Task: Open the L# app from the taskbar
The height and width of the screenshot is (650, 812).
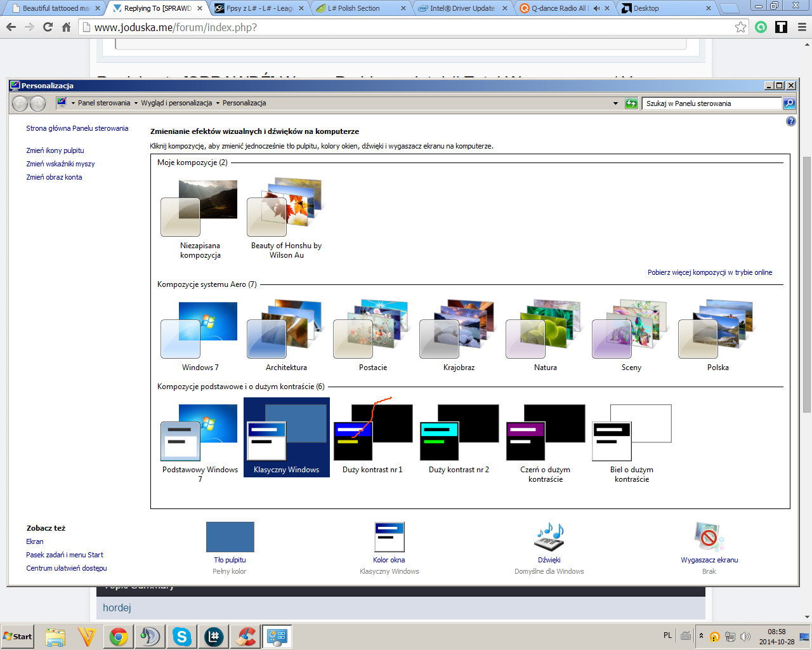Action: point(214,637)
